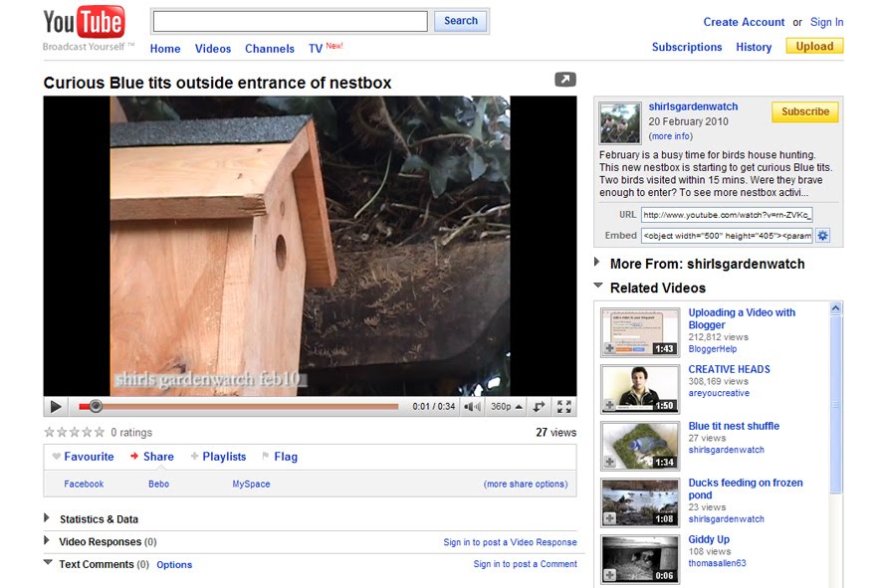Add 'CREATIVE HEADS' video to queue
Viewport: 882px width, 588px height.
pos(610,405)
